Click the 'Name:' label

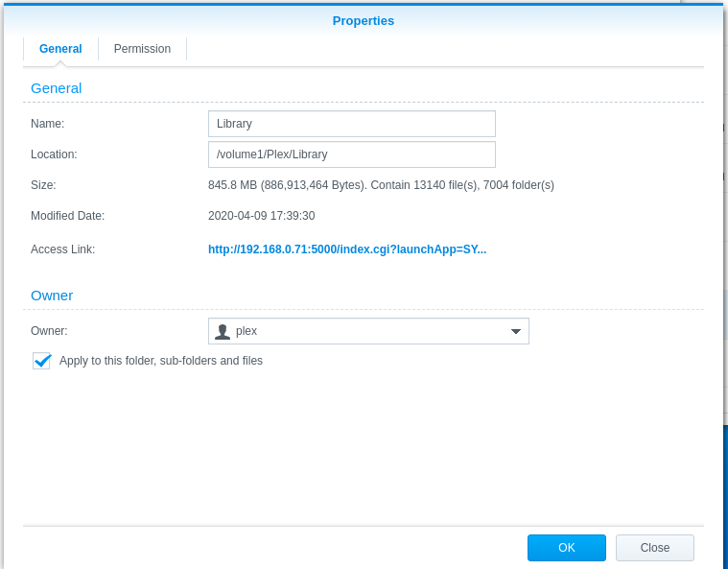tap(47, 124)
